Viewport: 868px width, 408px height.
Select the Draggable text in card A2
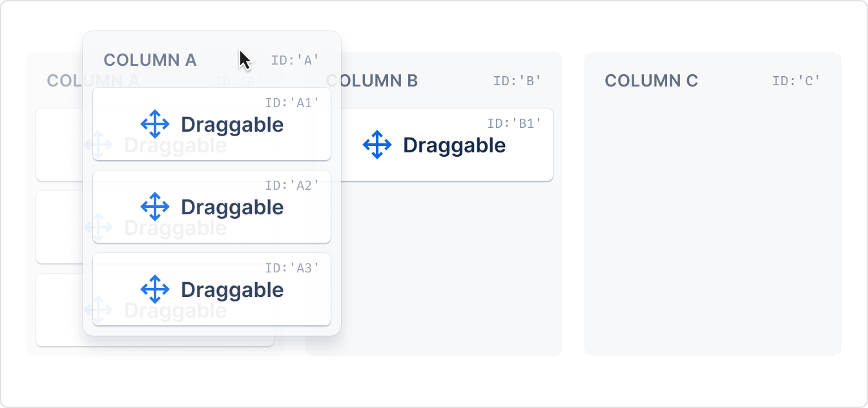pyautogui.click(x=232, y=207)
